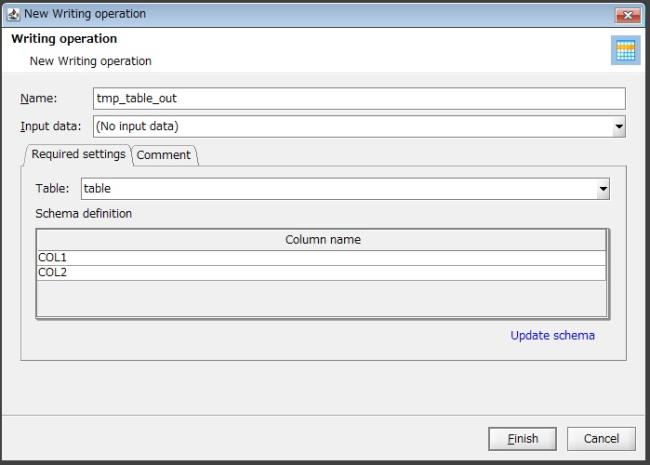The height and width of the screenshot is (465, 650).
Task: Click the empty area below the COL2 row
Action: coord(322,298)
